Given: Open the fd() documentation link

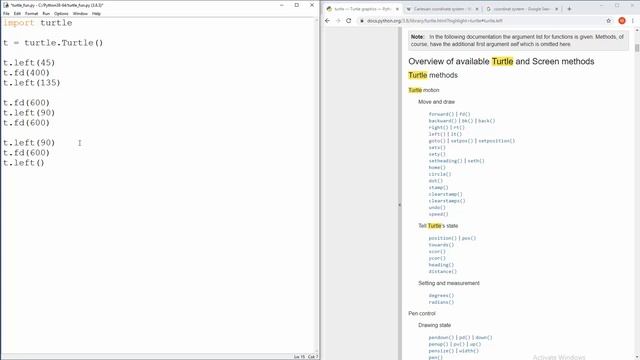Looking at the screenshot, I should click(464, 114).
